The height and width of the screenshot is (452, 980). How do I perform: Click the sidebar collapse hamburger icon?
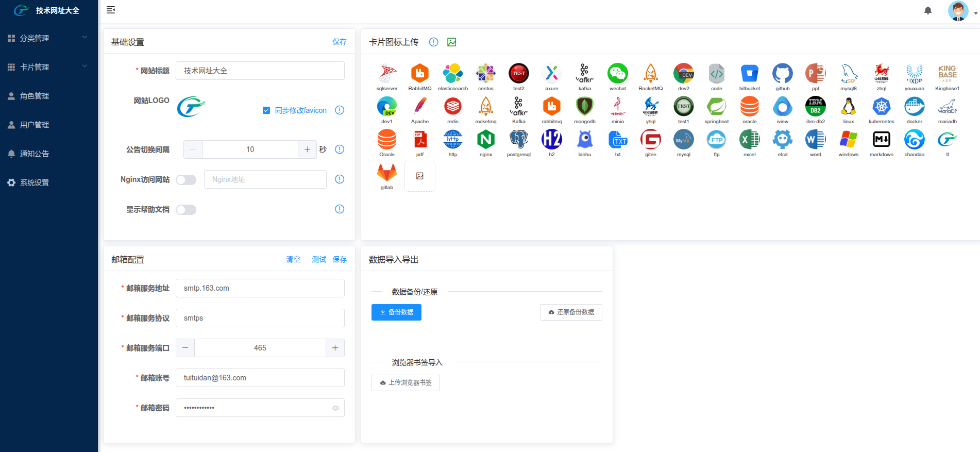[111, 10]
